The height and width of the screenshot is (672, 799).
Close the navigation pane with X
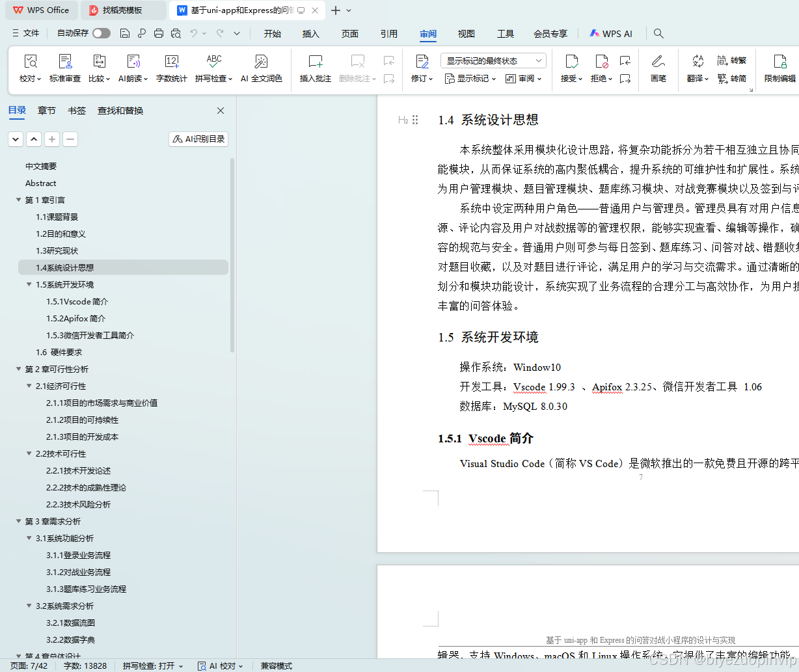click(221, 111)
